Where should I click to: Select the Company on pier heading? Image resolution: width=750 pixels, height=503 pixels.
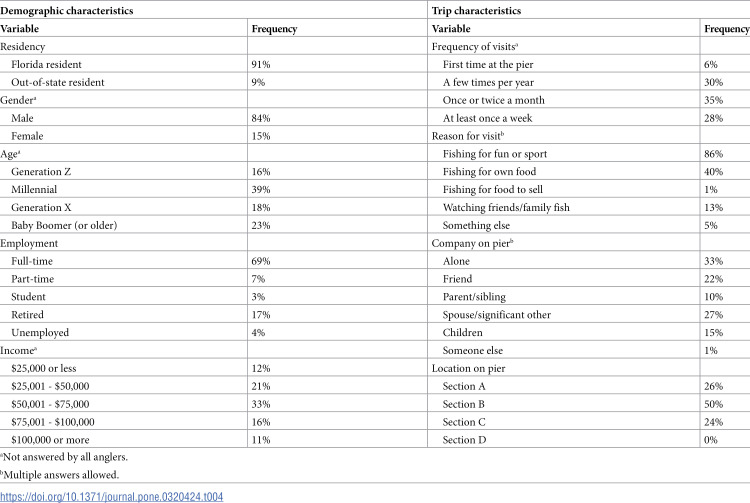(473, 243)
